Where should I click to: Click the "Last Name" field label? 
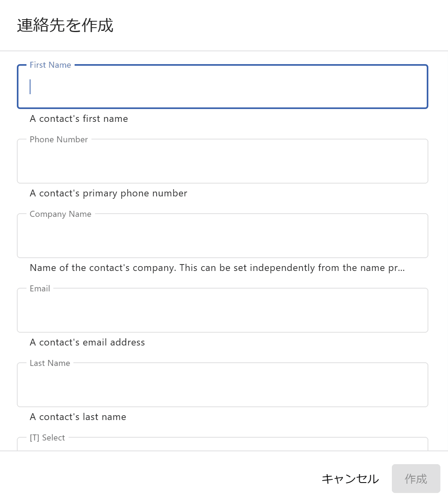[50, 363]
